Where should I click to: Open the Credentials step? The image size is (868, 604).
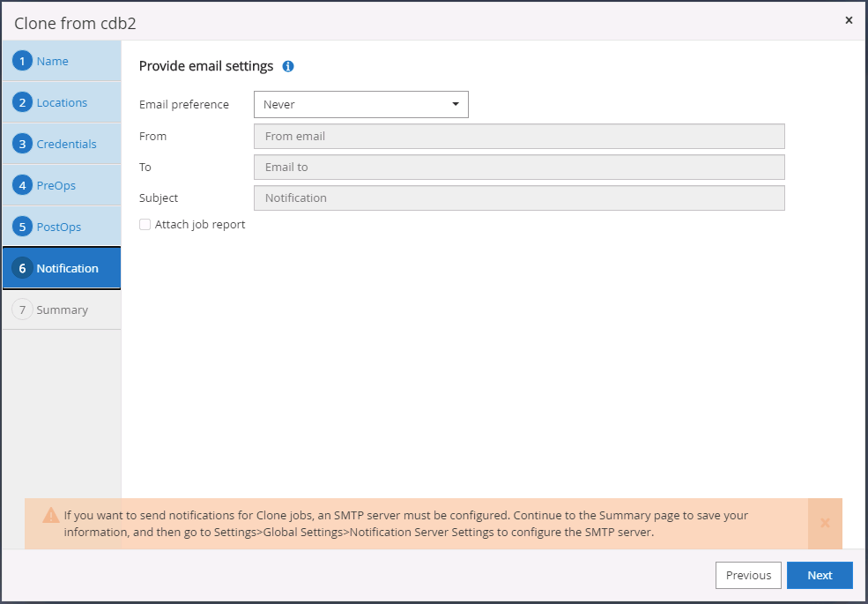point(66,144)
